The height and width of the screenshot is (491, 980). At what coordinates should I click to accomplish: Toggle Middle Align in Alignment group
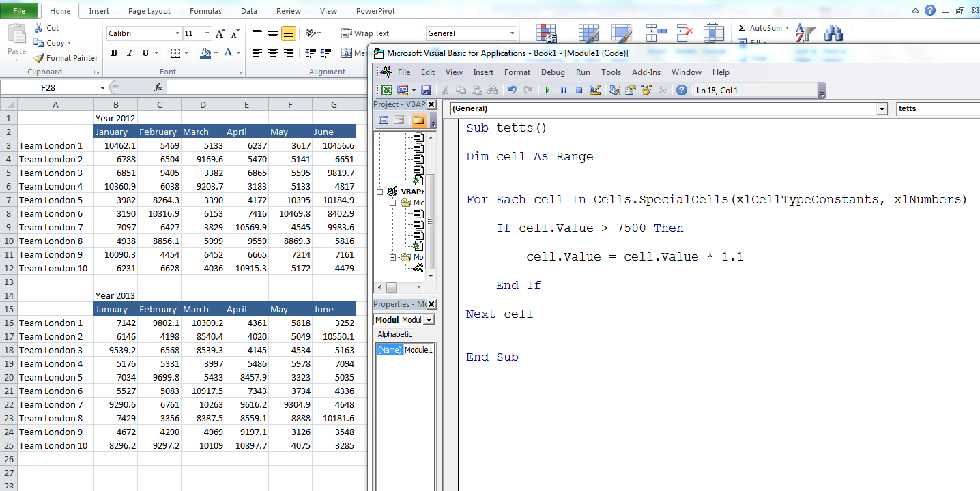click(272, 33)
